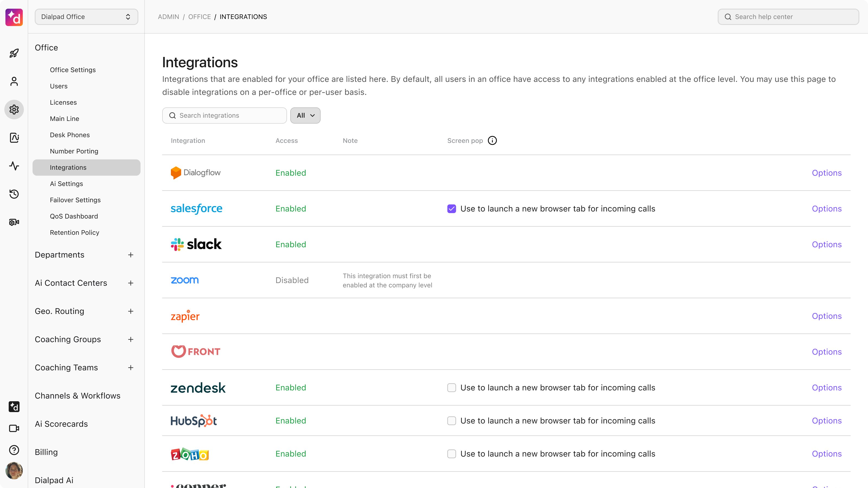The width and height of the screenshot is (868, 488).
Task: Select the gear settings icon in sidebar
Action: click(x=14, y=110)
